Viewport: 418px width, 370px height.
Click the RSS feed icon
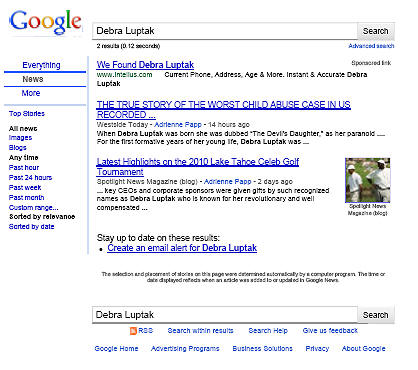click(133, 331)
